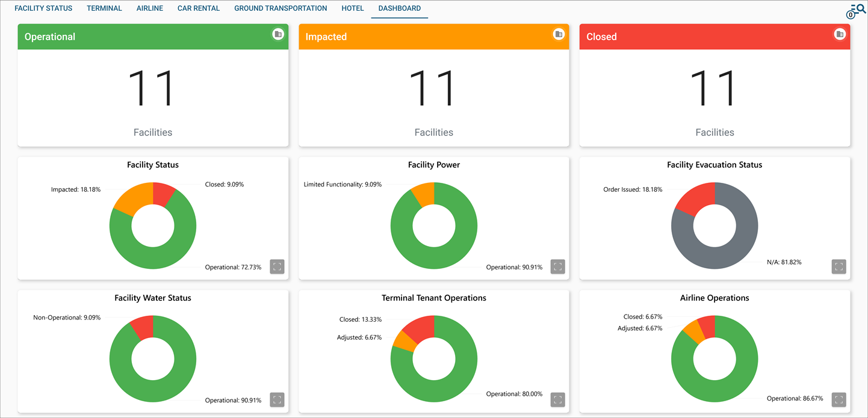Click the facility icon on the Closed card

(x=839, y=34)
